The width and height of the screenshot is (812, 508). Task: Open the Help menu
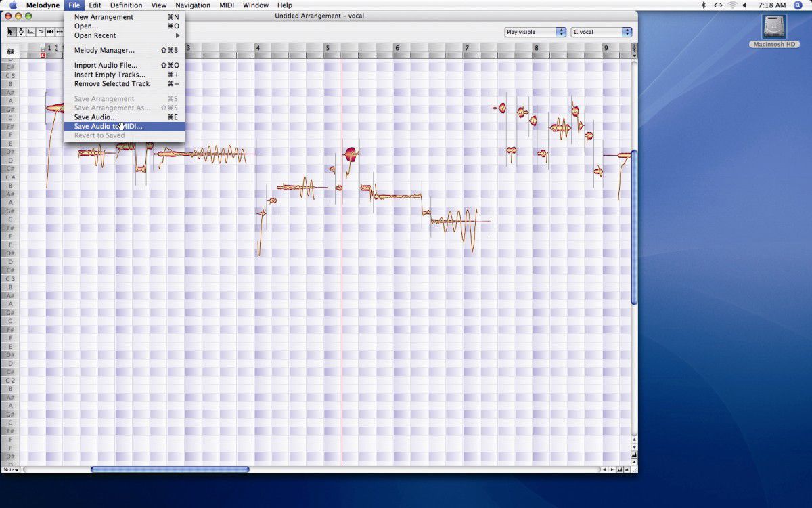tap(285, 5)
